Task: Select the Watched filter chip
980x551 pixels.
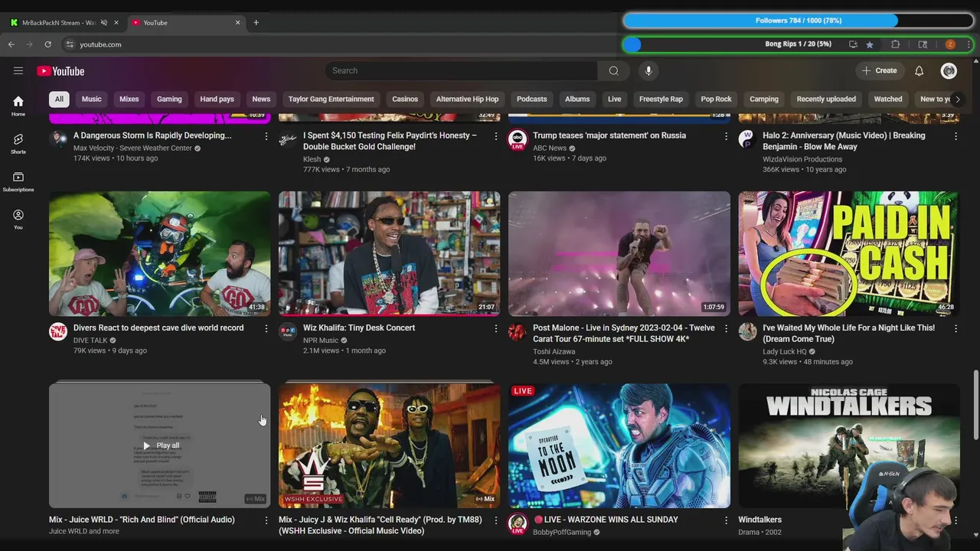Action: click(888, 99)
